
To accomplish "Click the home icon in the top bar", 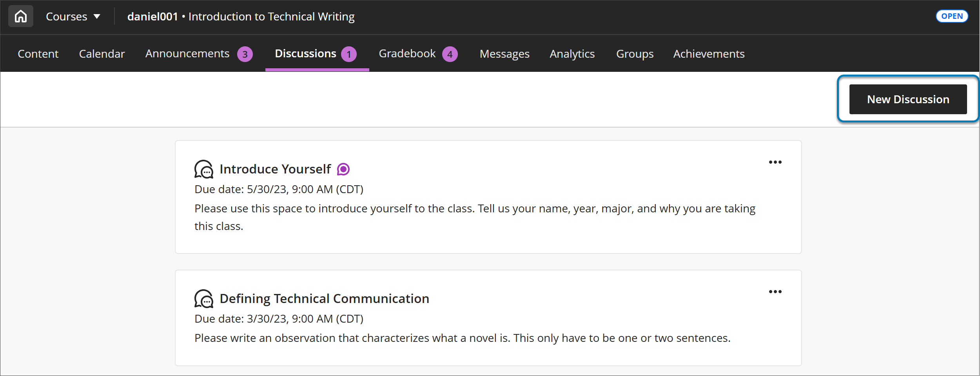I will pos(20,16).
